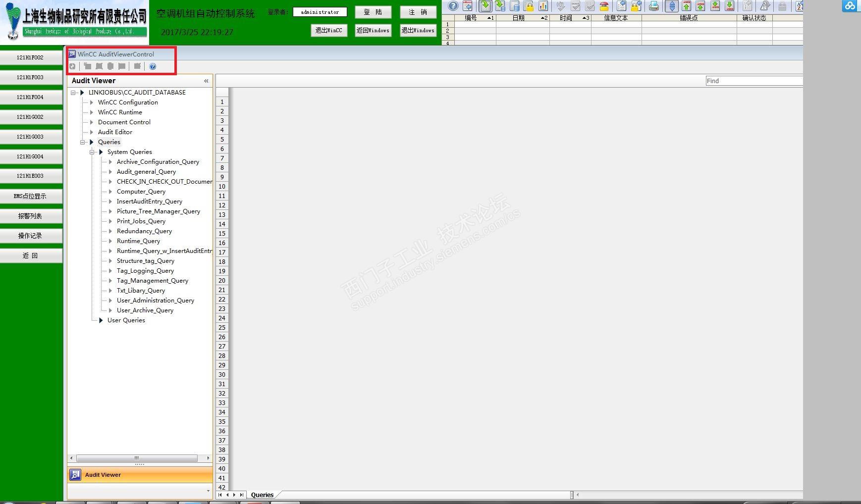The image size is (861, 504).
Task: Collapse the Queries tree node
Action: coord(83,142)
